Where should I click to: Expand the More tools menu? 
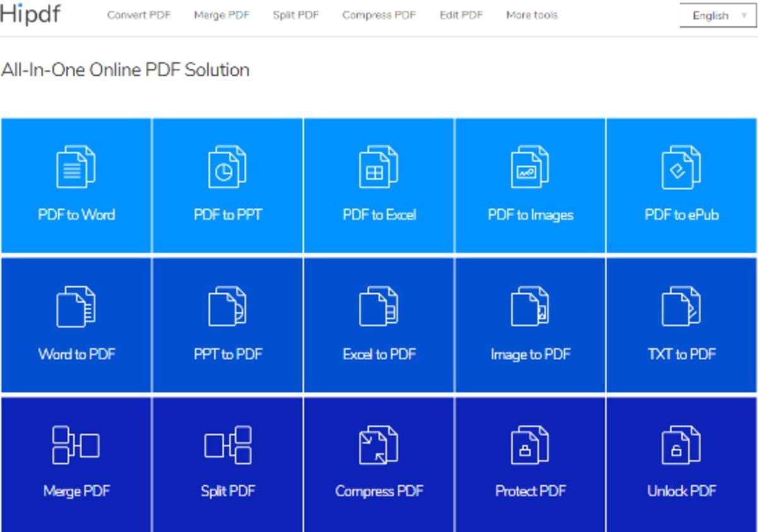(x=531, y=15)
